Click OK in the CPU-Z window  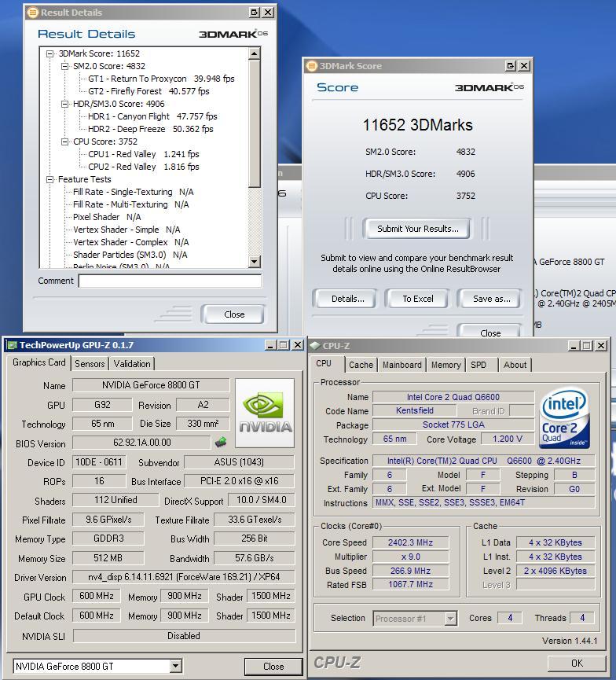(577, 663)
